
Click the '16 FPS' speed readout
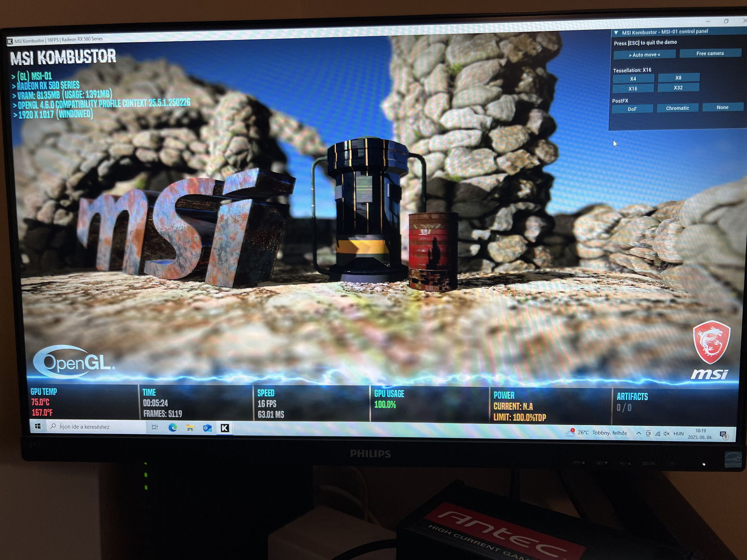coord(267,404)
